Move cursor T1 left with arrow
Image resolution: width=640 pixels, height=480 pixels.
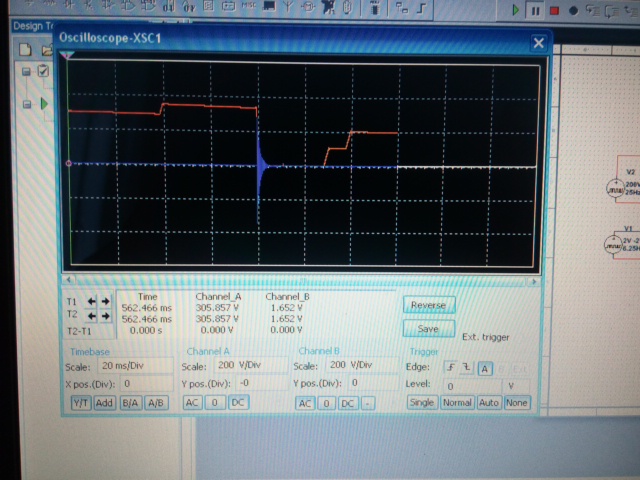(91, 301)
